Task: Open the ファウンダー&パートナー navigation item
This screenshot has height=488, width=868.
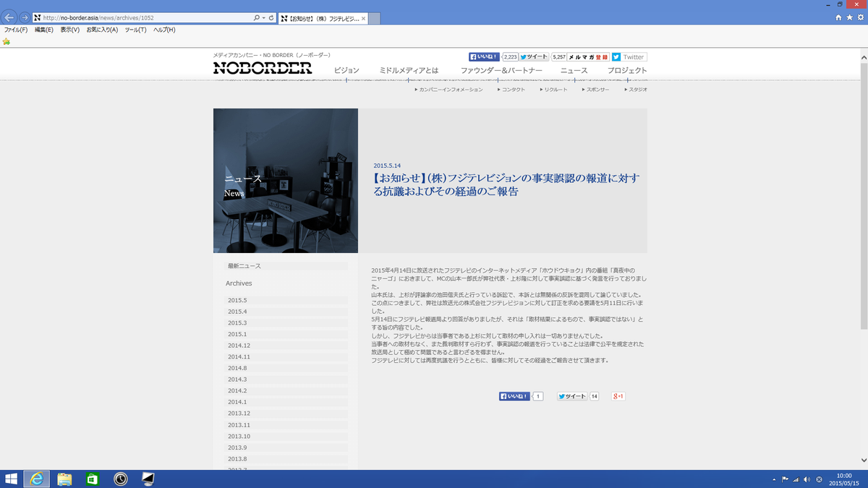Action: tap(501, 70)
